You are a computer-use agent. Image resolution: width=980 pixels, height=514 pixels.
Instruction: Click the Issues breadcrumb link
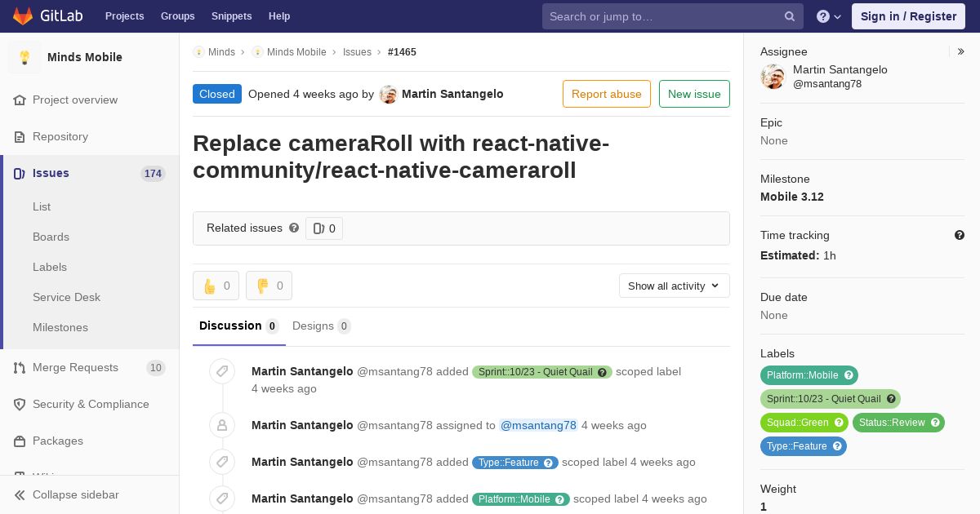pos(357,51)
